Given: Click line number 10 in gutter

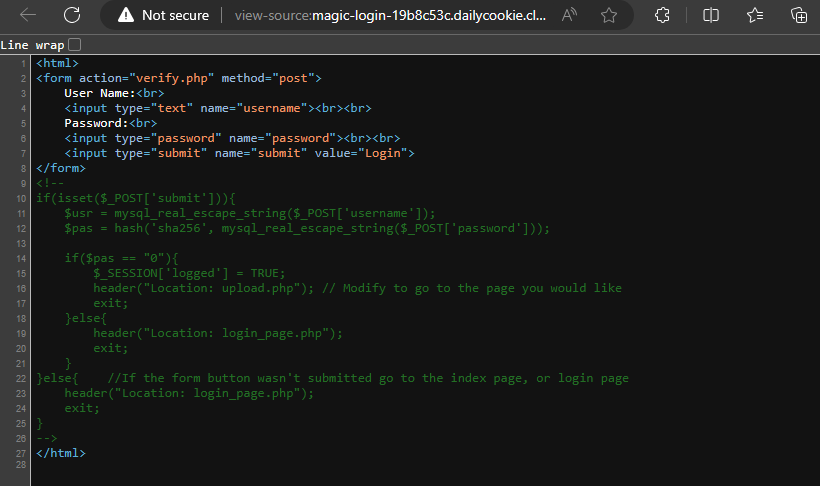Looking at the screenshot, I should [x=21, y=199].
